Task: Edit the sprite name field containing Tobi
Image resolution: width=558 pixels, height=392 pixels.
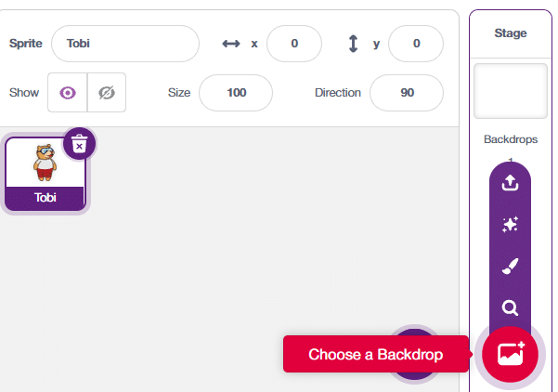Action: [x=125, y=44]
